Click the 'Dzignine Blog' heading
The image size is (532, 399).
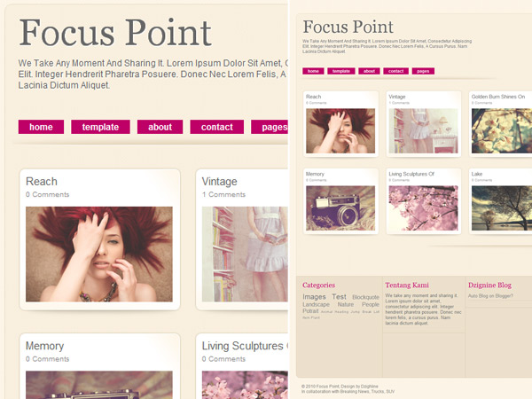point(489,285)
